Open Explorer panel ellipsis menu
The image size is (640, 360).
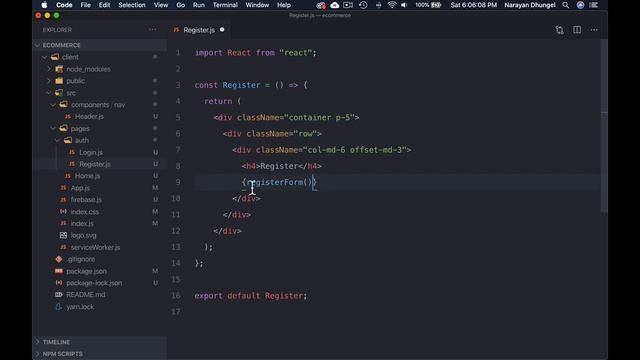[152, 30]
